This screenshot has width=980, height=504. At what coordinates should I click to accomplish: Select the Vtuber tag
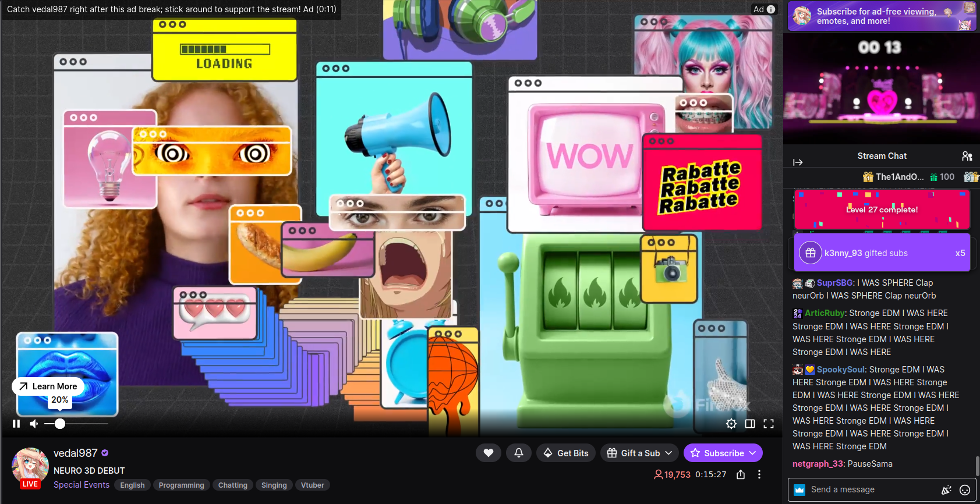313,485
